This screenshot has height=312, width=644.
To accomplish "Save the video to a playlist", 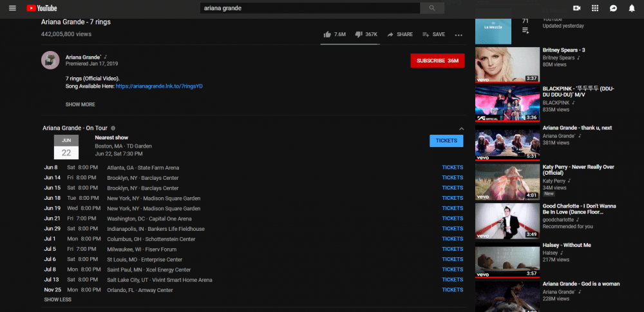I will [433, 35].
